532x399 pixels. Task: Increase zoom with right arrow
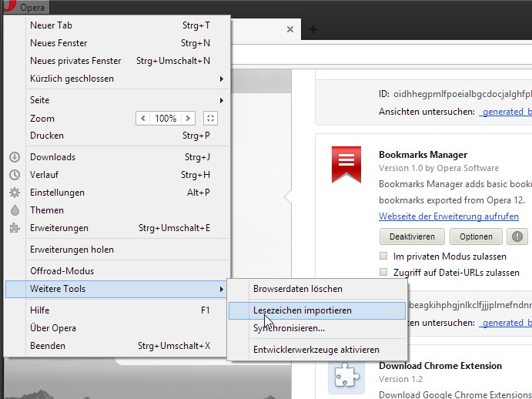(188, 118)
